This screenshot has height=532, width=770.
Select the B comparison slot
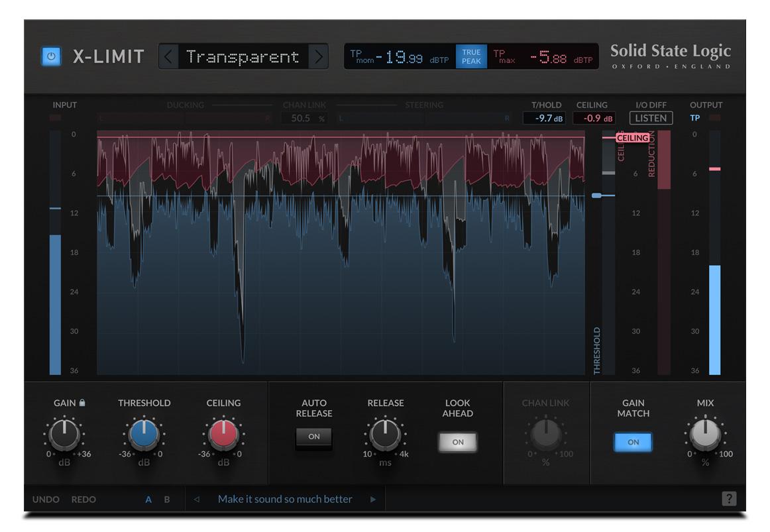coord(167,500)
